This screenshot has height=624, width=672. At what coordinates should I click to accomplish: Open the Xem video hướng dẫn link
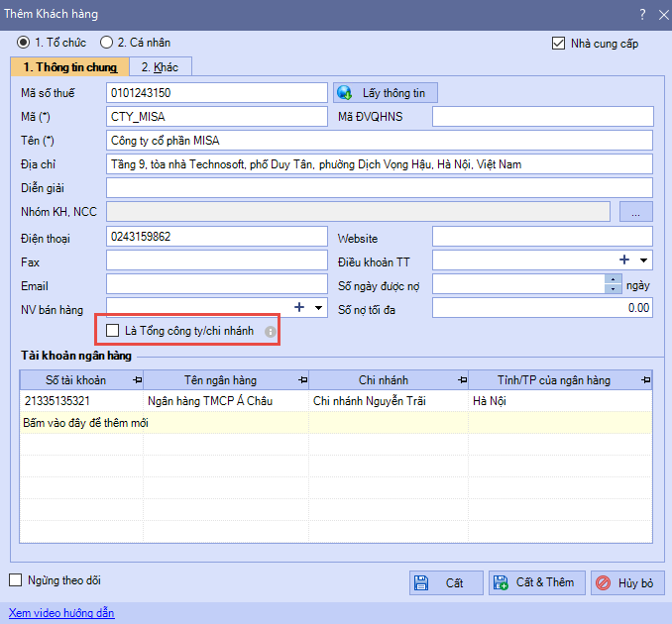coord(61,613)
